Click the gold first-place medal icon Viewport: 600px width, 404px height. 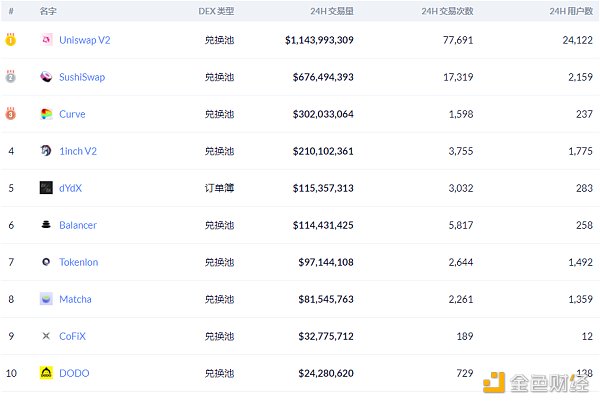11,40
